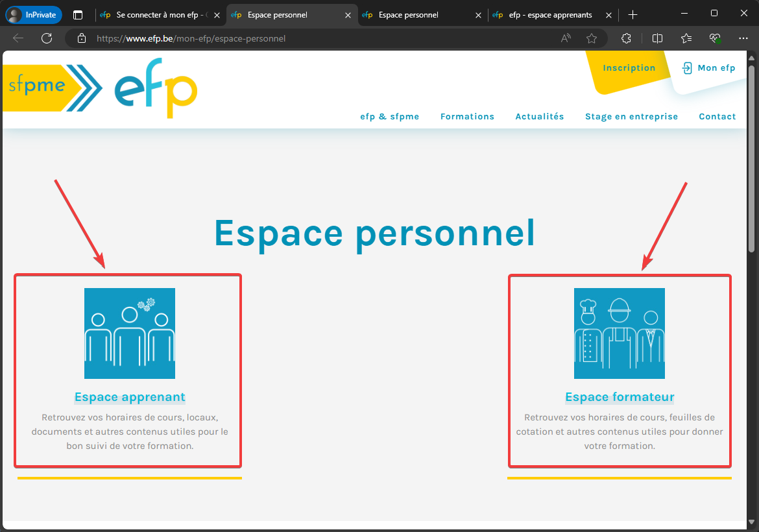The width and height of the screenshot is (759, 532).
Task: Minimize the browser window
Action: click(684, 14)
